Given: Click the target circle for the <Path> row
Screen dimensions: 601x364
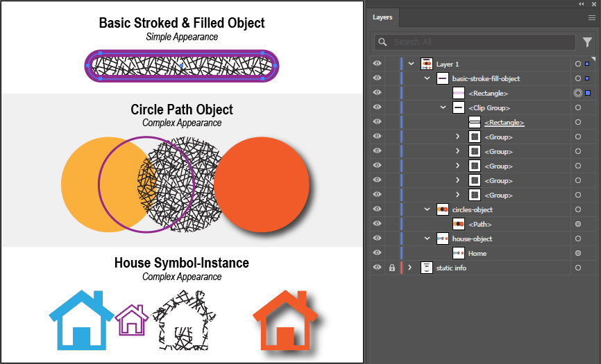Looking at the screenshot, I should click(578, 224).
